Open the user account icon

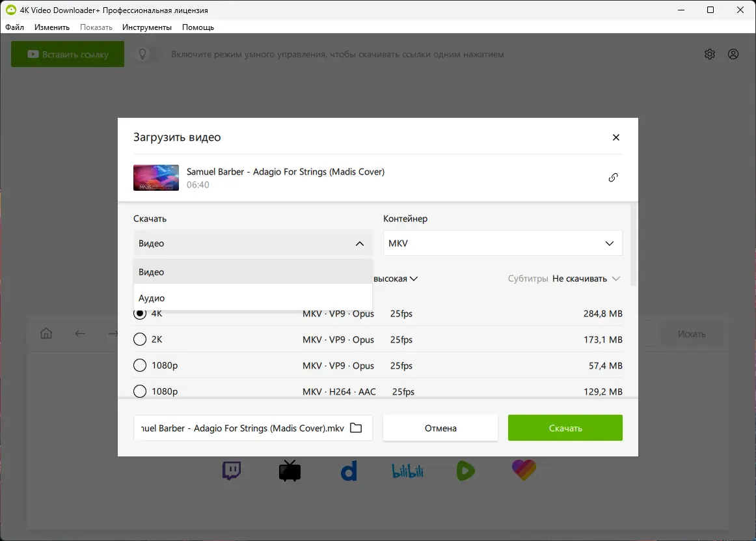pos(733,54)
